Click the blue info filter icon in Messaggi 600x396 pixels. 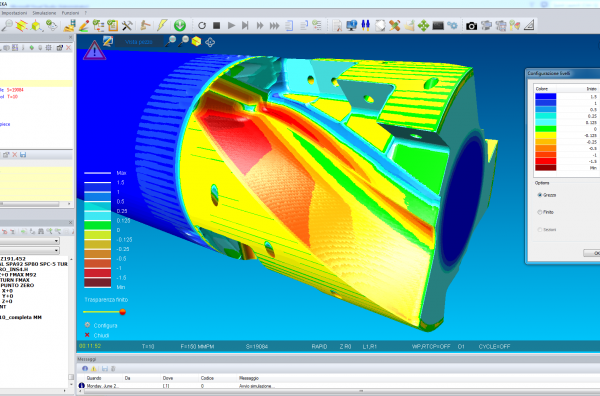(85, 368)
